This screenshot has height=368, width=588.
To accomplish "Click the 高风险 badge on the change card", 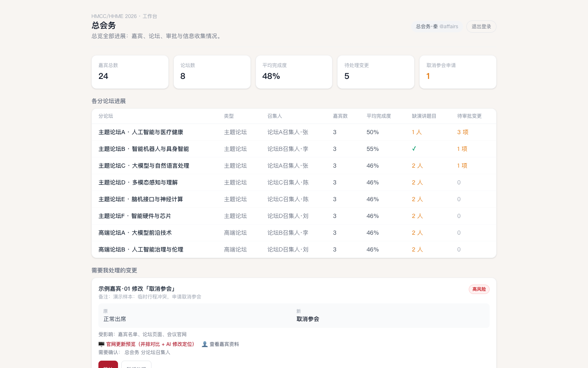I will [x=479, y=289].
